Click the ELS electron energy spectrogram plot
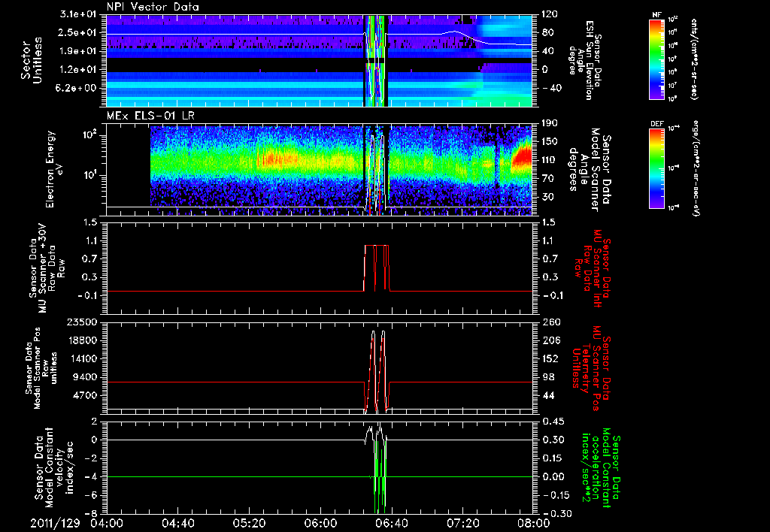 (x=319, y=170)
